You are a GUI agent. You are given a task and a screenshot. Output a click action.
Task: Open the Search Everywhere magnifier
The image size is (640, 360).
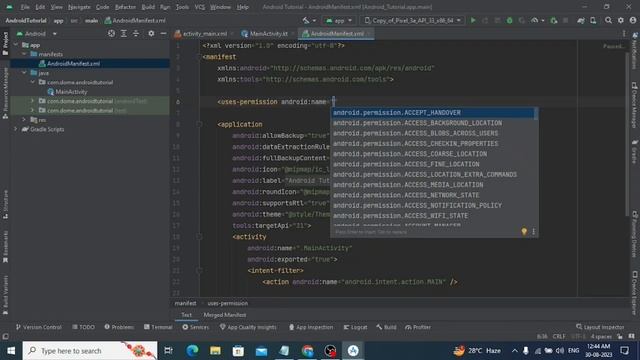click(608, 20)
